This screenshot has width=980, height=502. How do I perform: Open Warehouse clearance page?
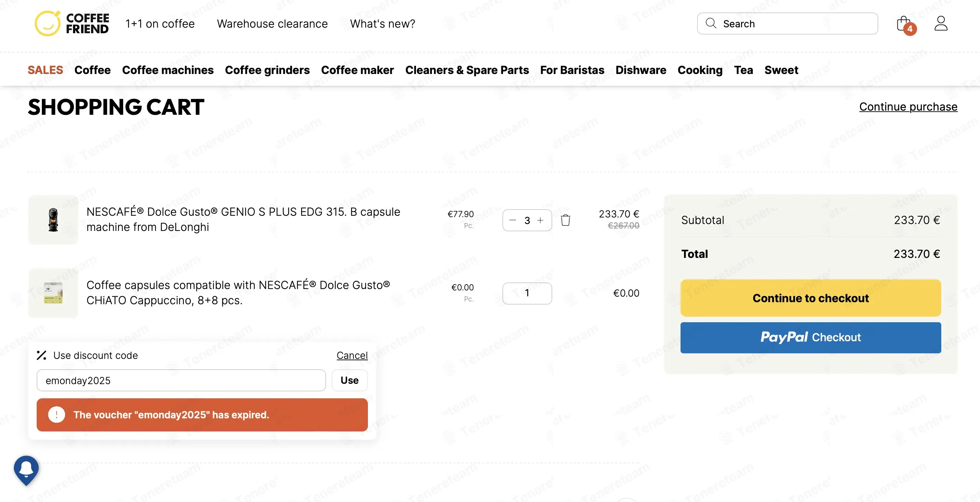point(272,24)
